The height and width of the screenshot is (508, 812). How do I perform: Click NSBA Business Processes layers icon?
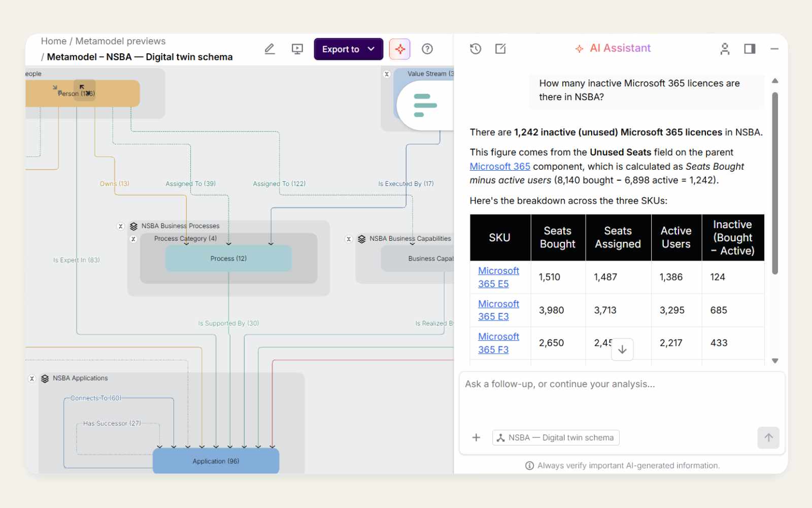coord(134,226)
